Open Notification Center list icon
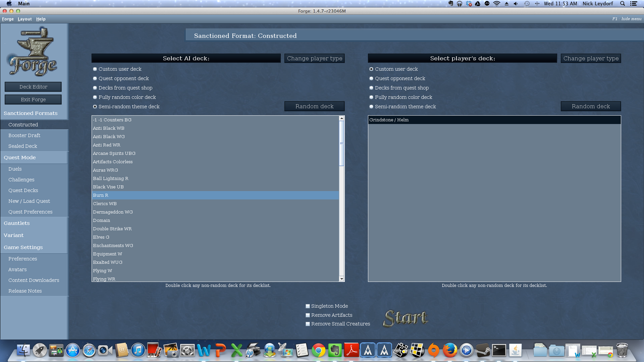 (x=634, y=3)
